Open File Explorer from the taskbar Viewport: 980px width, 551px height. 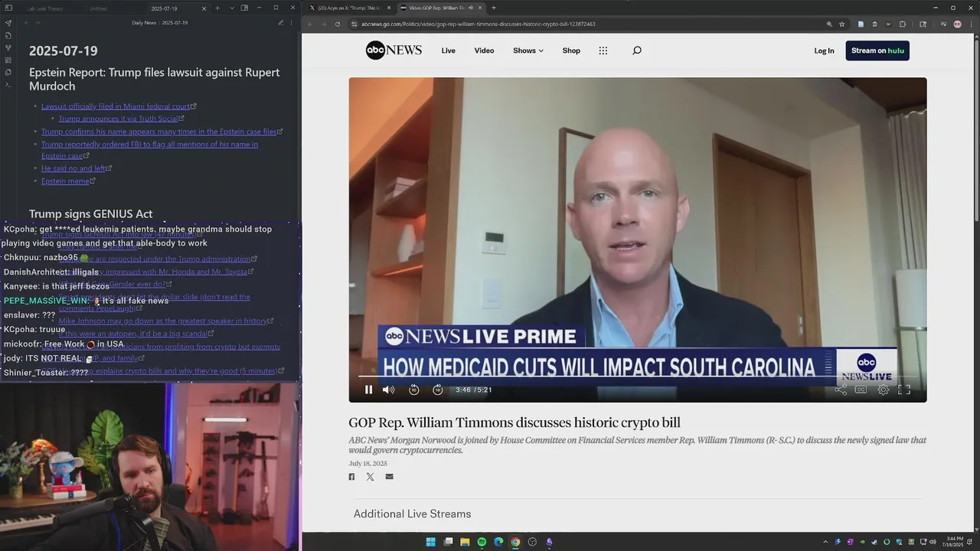click(465, 542)
